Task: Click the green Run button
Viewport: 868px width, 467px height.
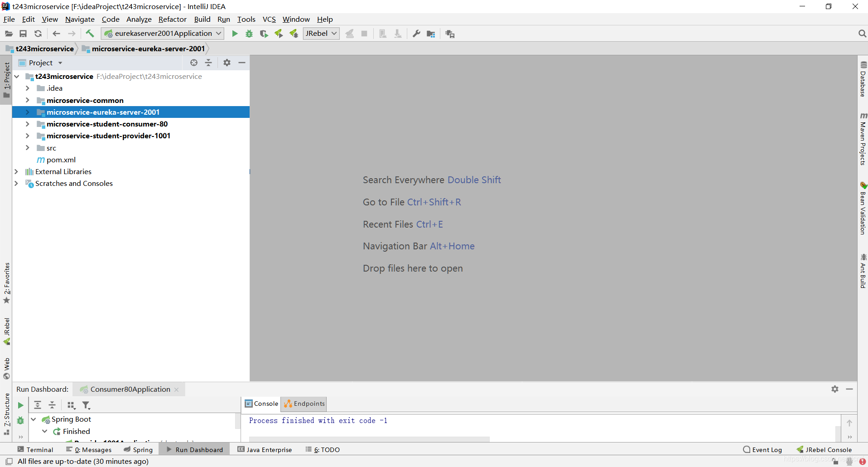Action: pos(235,34)
